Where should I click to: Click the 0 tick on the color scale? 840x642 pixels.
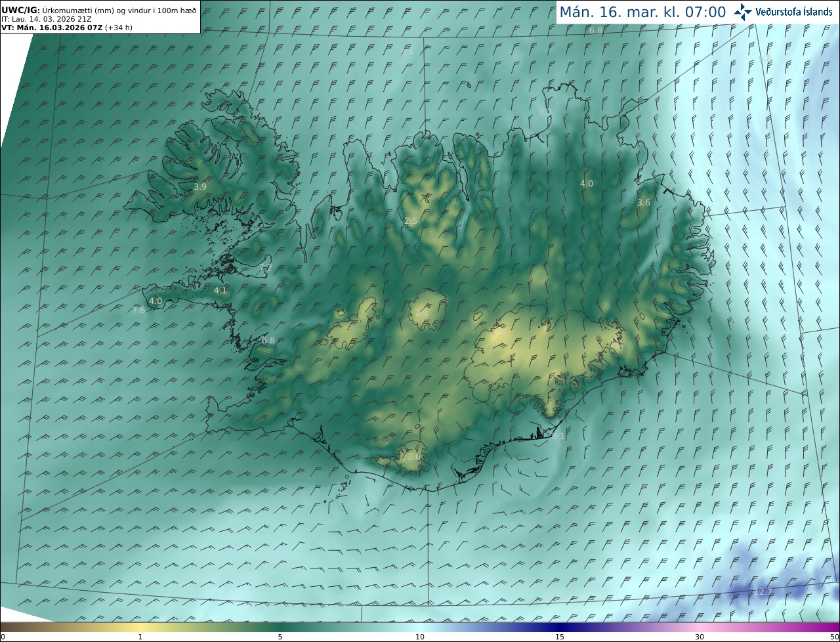(x=3, y=637)
